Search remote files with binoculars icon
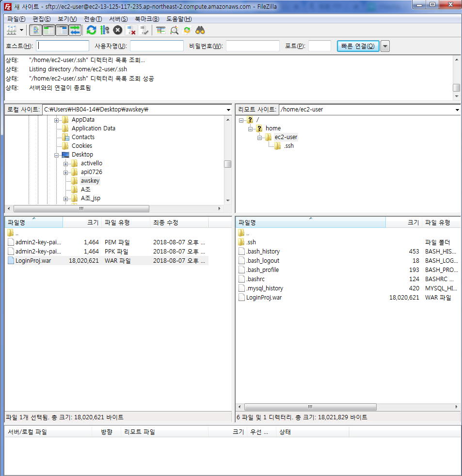Image resolution: width=462 pixels, height=476 pixels. (200, 31)
